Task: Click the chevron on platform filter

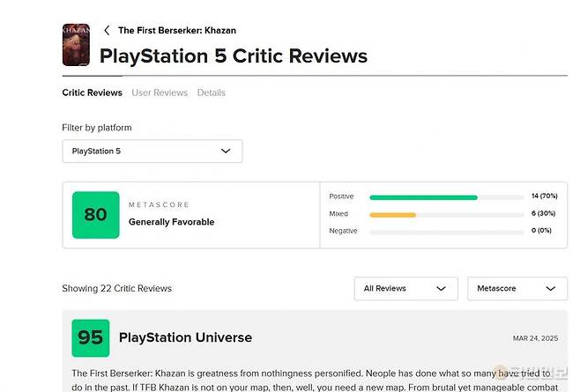Action: (226, 151)
